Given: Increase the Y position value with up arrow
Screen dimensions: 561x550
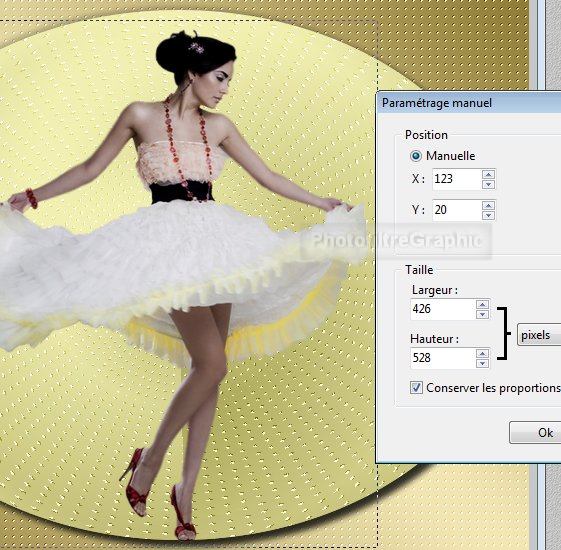Looking at the screenshot, I should 488,205.
